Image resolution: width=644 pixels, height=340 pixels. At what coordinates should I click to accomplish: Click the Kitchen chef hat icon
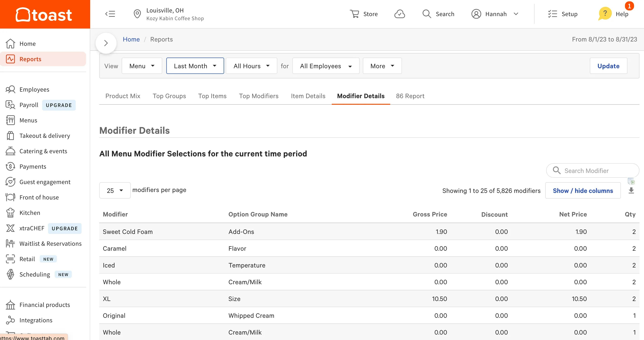[10, 213]
